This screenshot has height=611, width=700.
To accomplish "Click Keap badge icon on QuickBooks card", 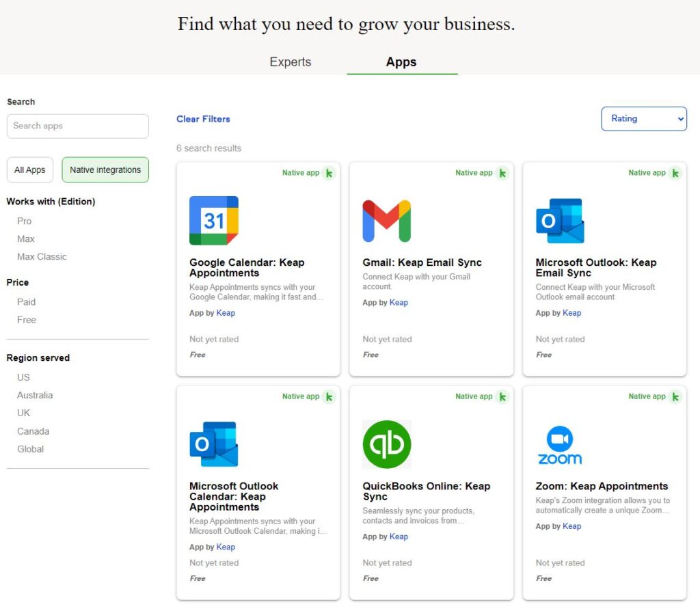I will point(502,397).
